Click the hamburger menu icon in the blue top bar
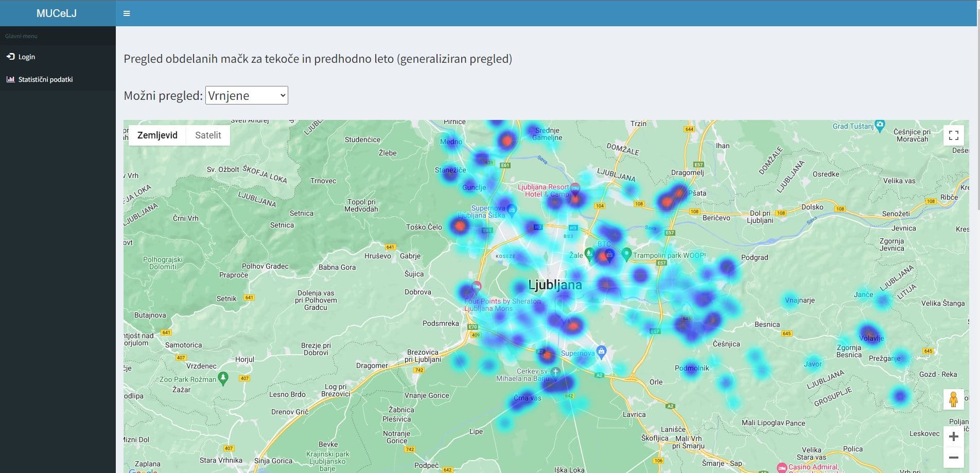This screenshot has height=473, width=980. tap(127, 13)
